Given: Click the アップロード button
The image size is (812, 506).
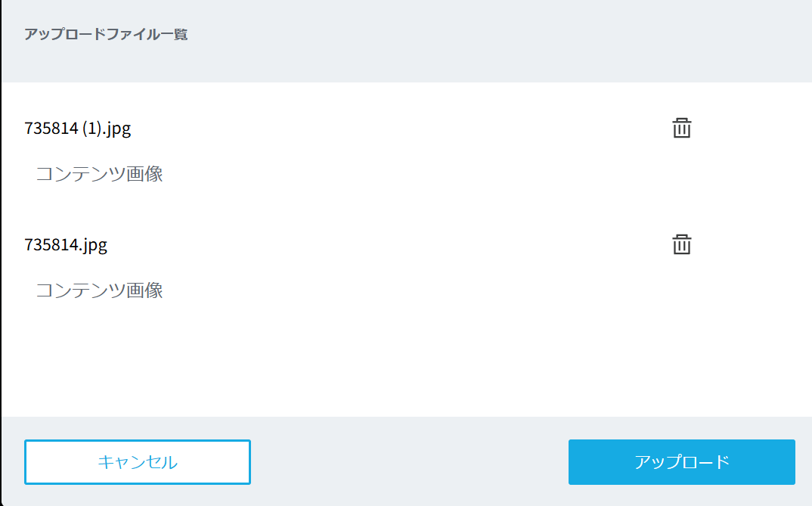Looking at the screenshot, I should coord(681,462).
